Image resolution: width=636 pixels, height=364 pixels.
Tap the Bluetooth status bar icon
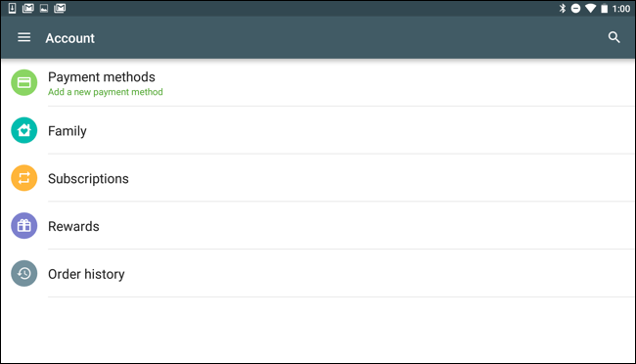click(563, 8)
